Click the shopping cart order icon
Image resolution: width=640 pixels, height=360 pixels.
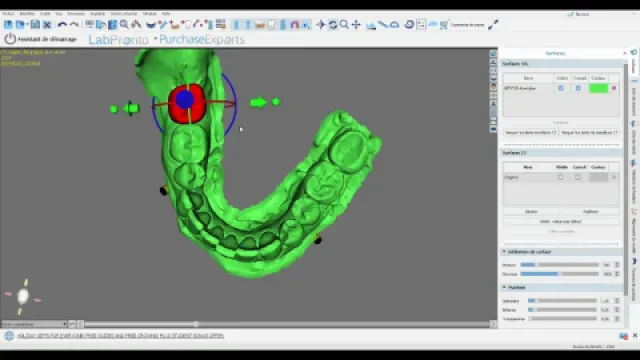pos(444,25)
